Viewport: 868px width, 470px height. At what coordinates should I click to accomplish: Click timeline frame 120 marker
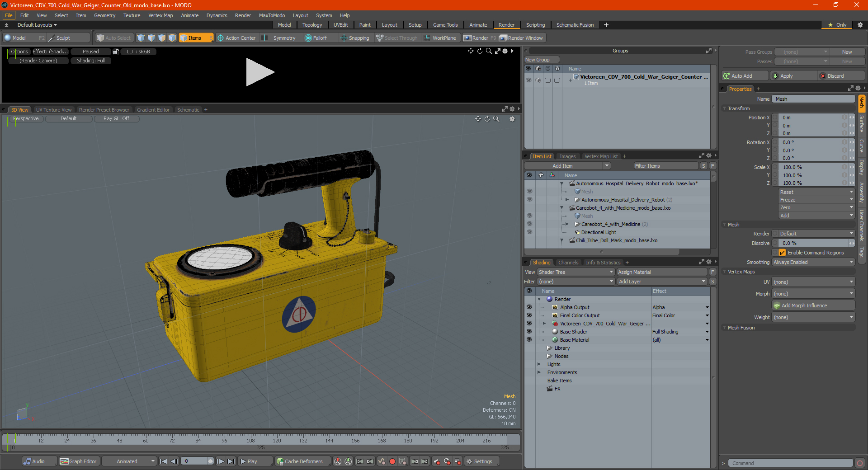[277, 440]
